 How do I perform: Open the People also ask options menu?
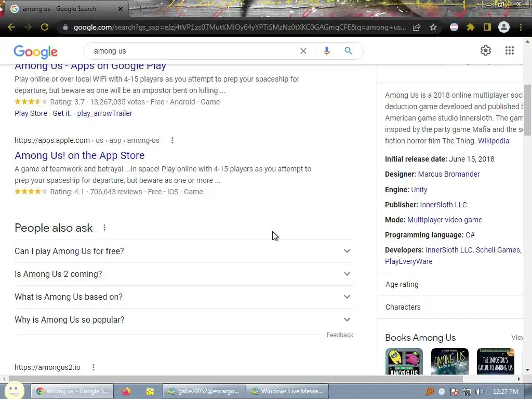tap(104, 228)
